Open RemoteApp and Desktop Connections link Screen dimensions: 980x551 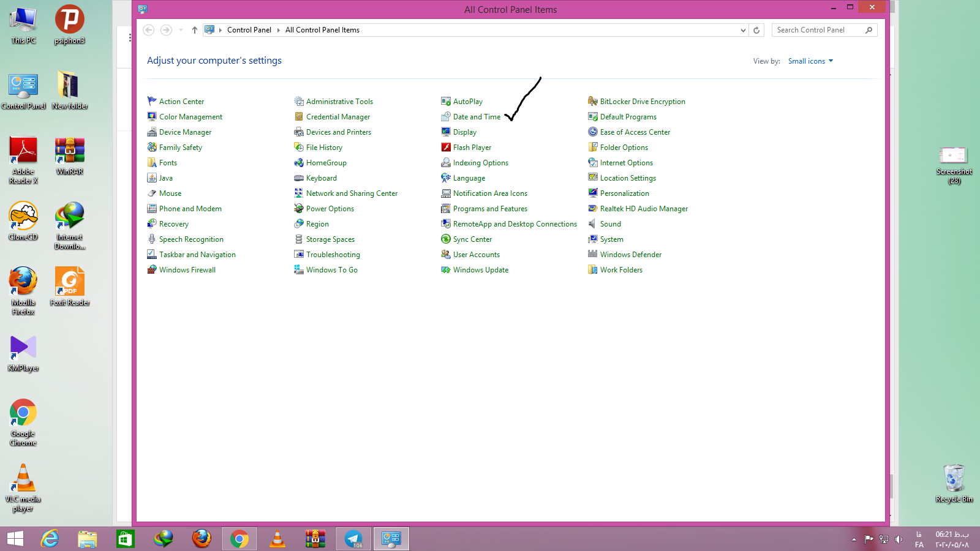coord(515,224)
